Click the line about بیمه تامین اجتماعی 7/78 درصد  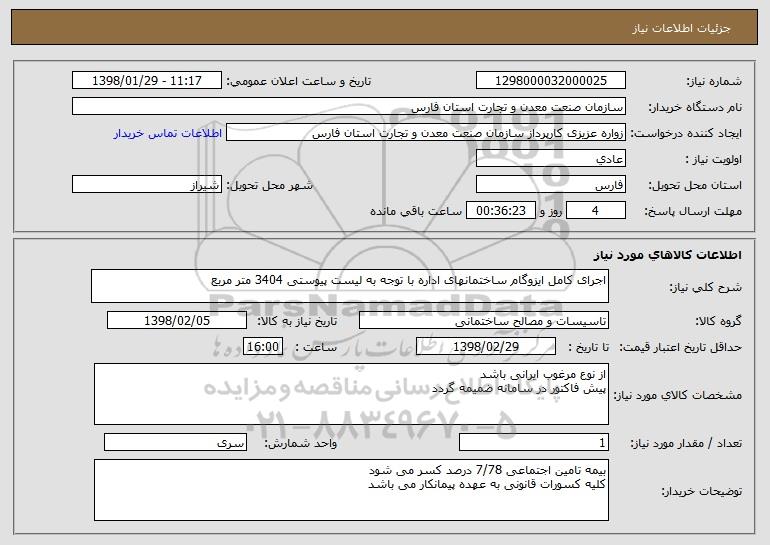coord(487,470)
